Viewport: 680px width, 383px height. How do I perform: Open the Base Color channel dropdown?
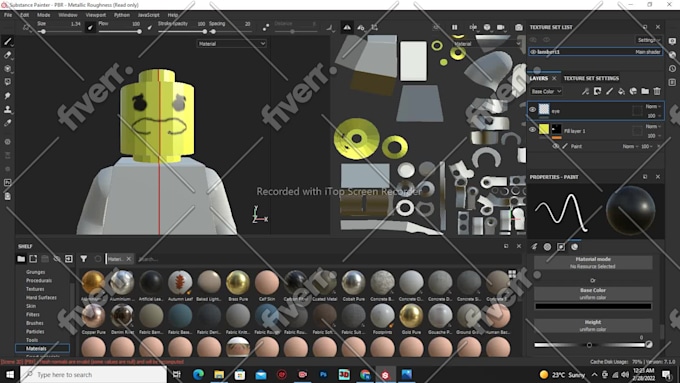click(x=546, y=91)
